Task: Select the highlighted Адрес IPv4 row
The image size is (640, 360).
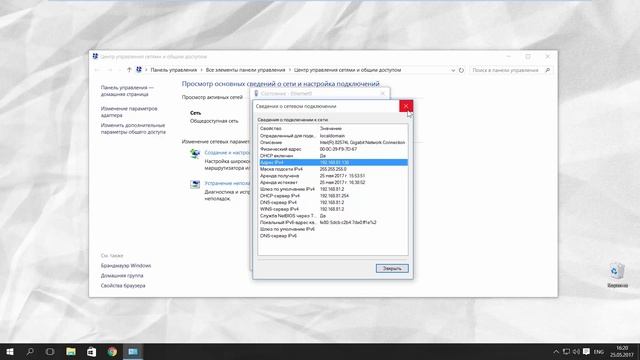Action: pyautogui.click(x=333, y=162)
